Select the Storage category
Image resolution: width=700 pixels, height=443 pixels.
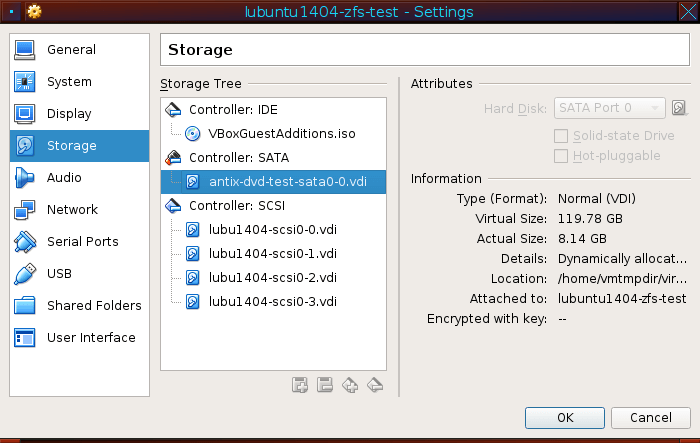79,146
